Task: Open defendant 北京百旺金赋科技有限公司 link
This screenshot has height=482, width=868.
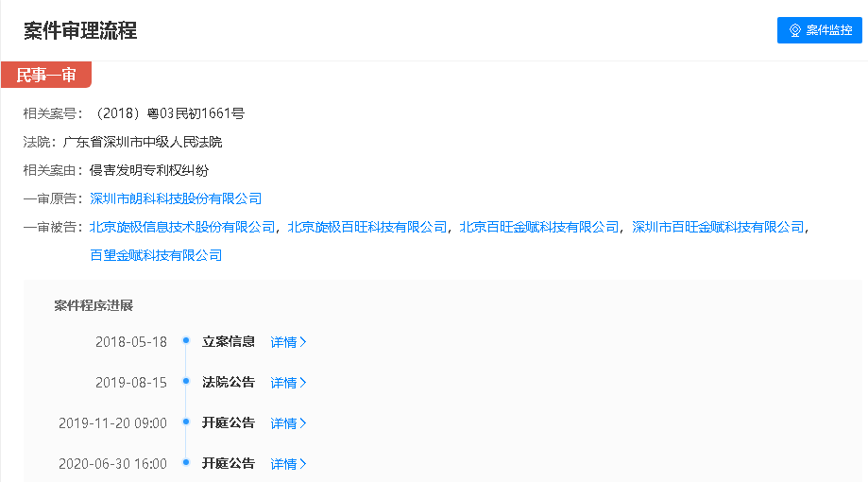Action: (539, 227)
